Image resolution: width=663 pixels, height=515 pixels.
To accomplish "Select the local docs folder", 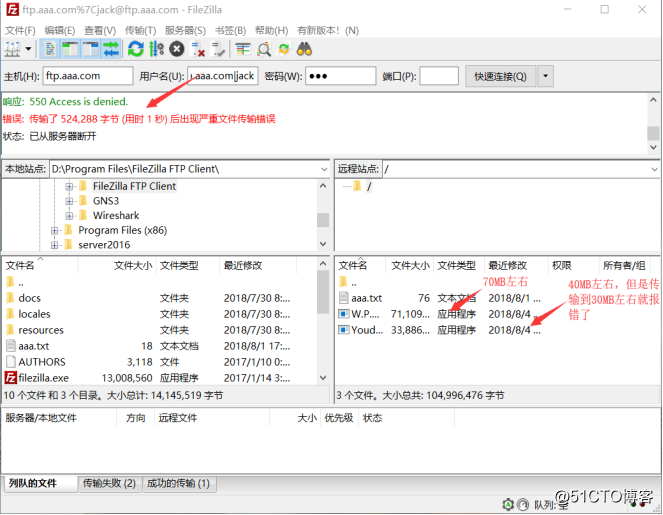I will [x=30, y=298].
